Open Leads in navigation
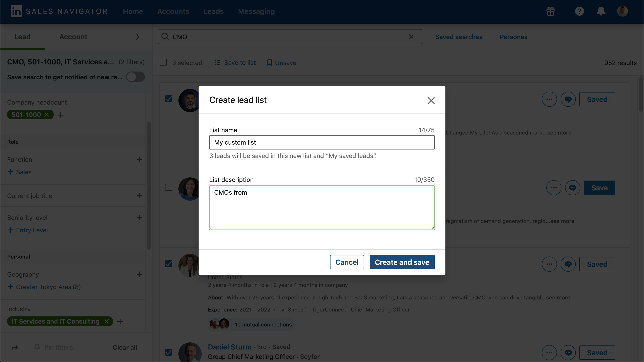The image size is (644, 362). pos(214,11)
